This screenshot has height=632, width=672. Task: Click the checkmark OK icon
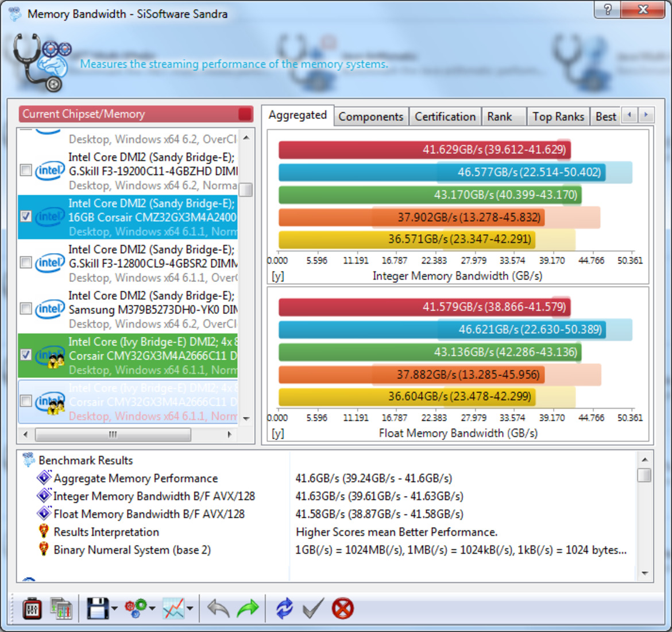(313, 608)
